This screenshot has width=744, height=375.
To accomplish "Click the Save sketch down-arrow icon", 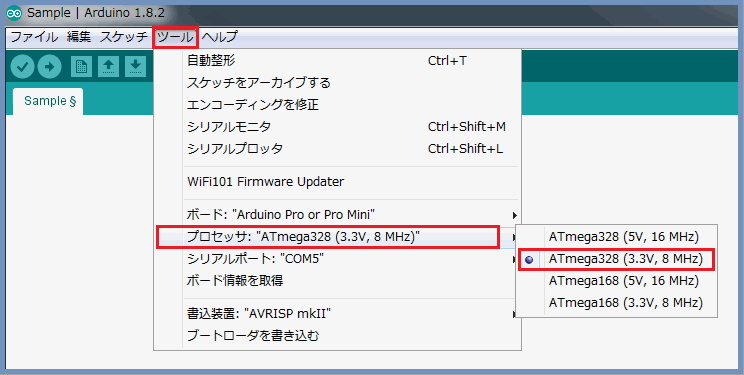I will 135,67.
